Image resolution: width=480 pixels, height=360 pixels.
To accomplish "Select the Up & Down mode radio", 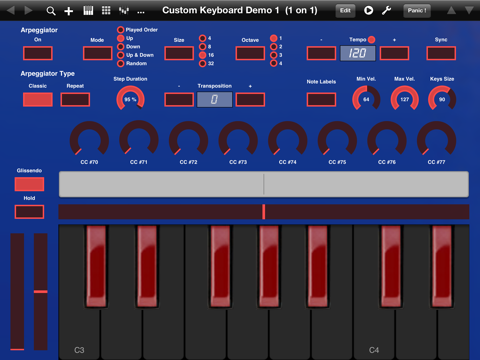I will [x=121, y=55].
